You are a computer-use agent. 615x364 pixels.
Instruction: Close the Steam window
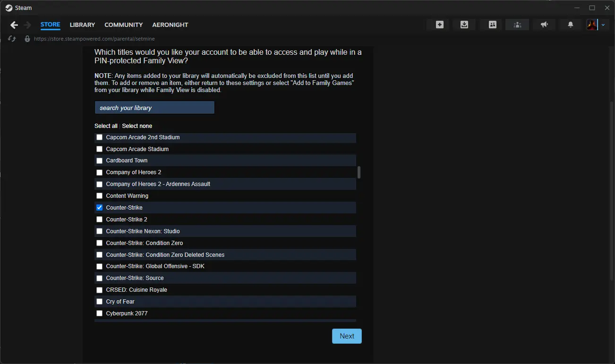[x=607, y=8]
